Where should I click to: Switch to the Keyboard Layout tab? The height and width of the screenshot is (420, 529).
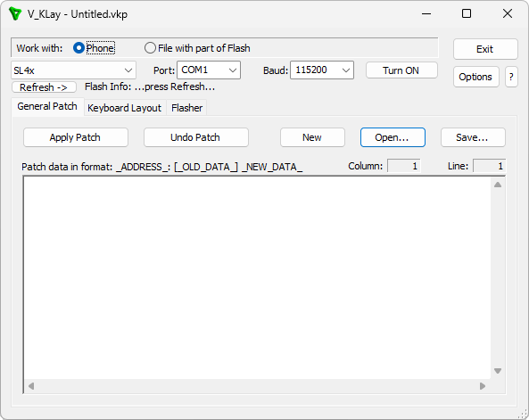coord(125,108)
